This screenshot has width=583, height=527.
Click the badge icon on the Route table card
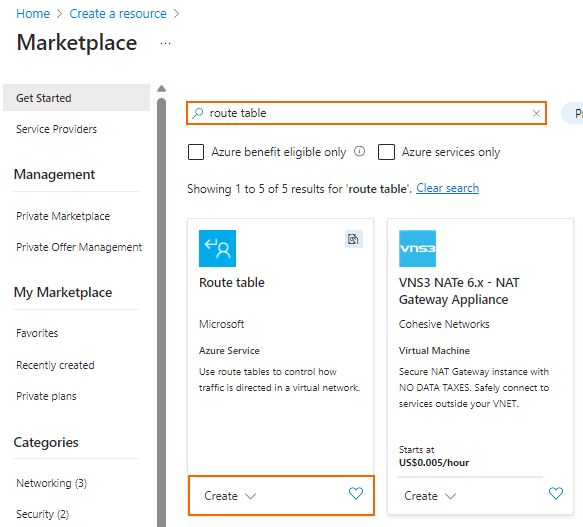353,239
